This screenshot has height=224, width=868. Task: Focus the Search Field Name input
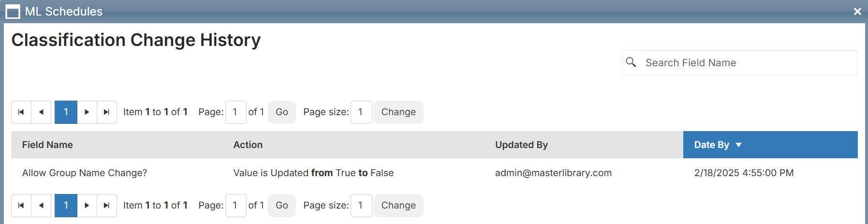pyautogui.click(x=749, y=63)
